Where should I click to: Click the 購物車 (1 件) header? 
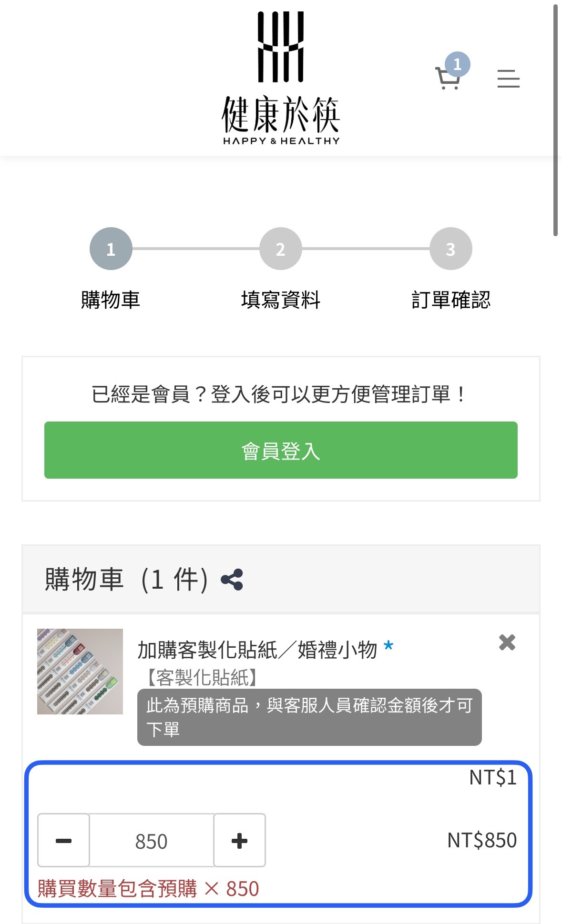pyautogui.click(x=126, y=580)
